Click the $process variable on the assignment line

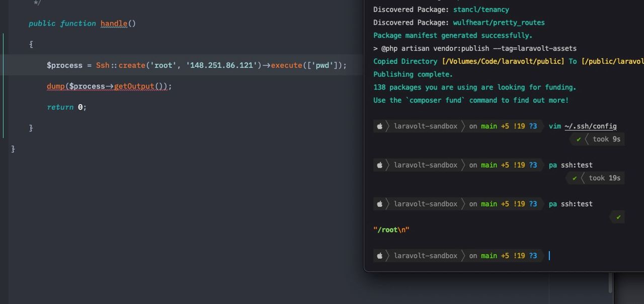coord(64,65)
